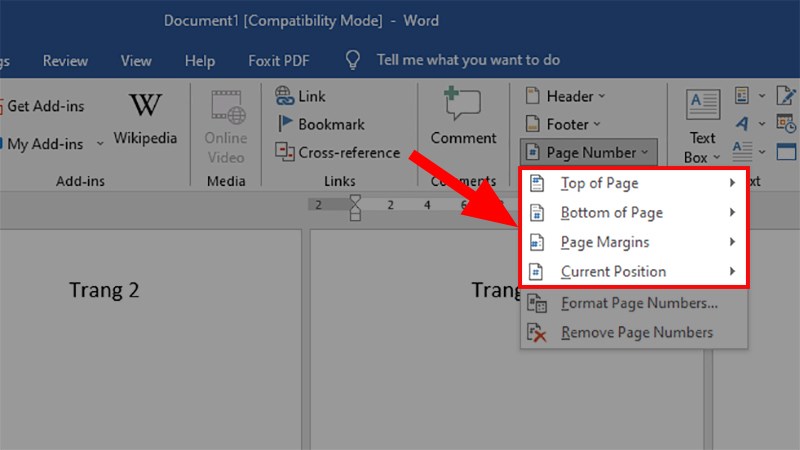
Task: Insert a Link from the Links group
Action: click(x=300, y=96)
